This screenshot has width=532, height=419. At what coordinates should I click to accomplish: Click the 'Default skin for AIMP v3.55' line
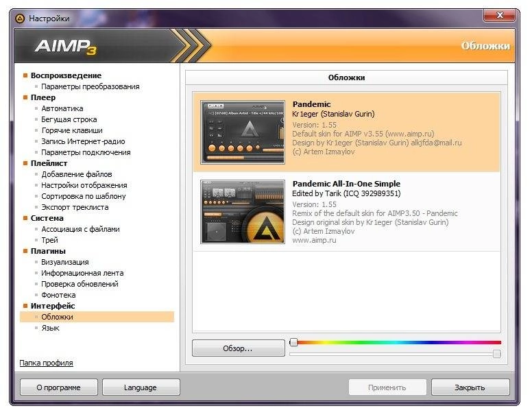pyautogui.click(x=363, y=134)
